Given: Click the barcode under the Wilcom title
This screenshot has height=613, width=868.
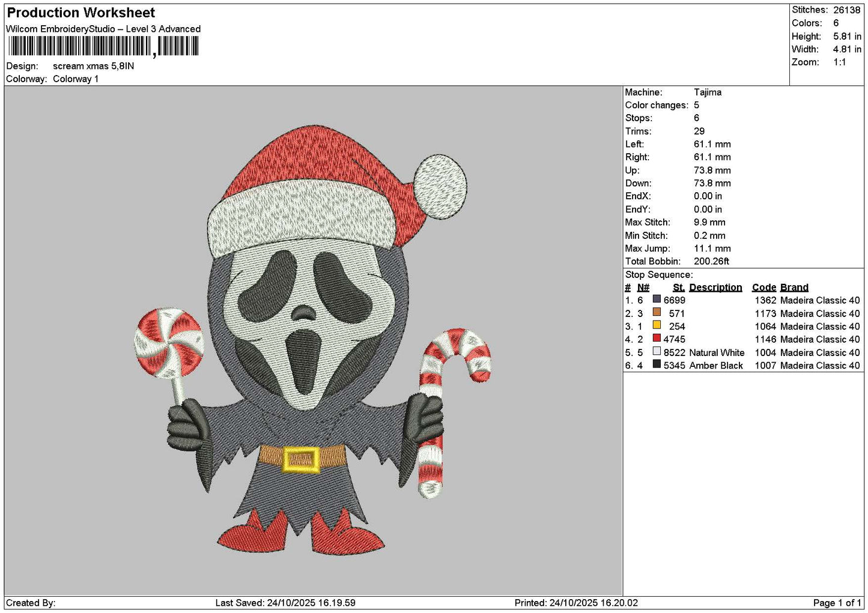Looking at the screenshot, I should [x=103, y=46].
